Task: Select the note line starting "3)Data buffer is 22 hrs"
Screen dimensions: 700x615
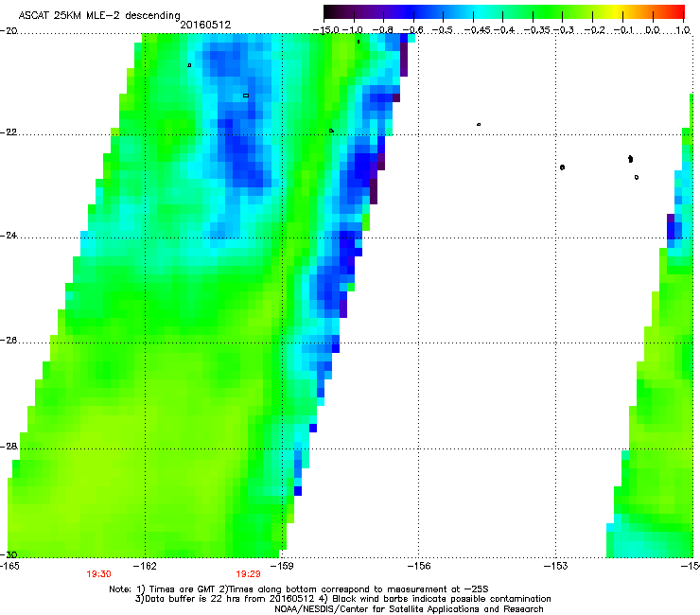Action: point(342,599)
